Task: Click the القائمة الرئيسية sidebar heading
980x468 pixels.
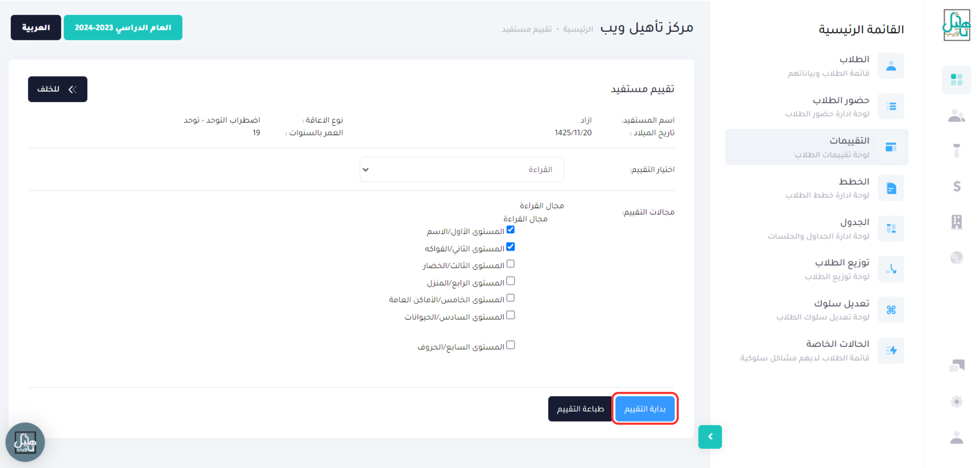Action: click(861, 29)
